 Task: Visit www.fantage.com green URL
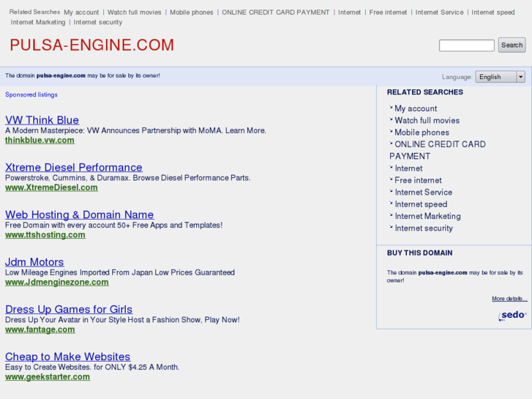point(40,329)
